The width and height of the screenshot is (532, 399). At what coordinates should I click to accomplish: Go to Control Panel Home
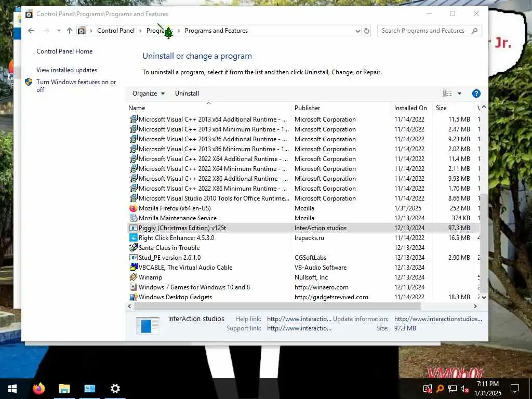64,51
